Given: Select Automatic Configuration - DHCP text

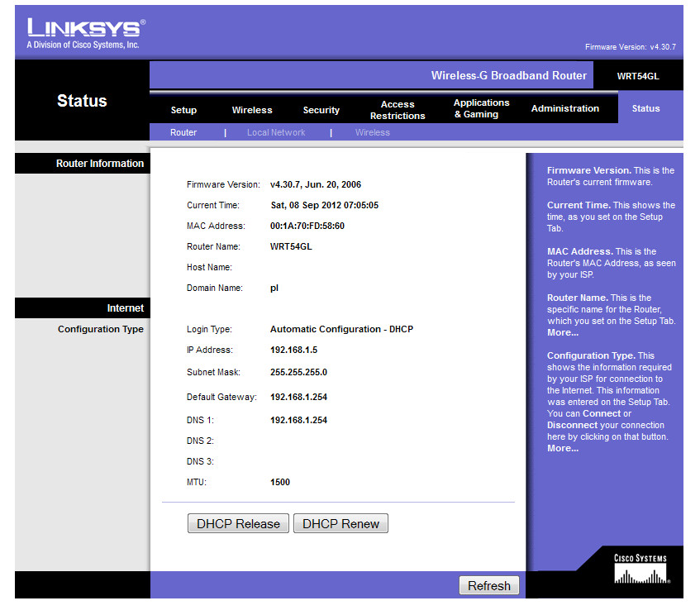Looking at the screenshot, I should 341,329.
